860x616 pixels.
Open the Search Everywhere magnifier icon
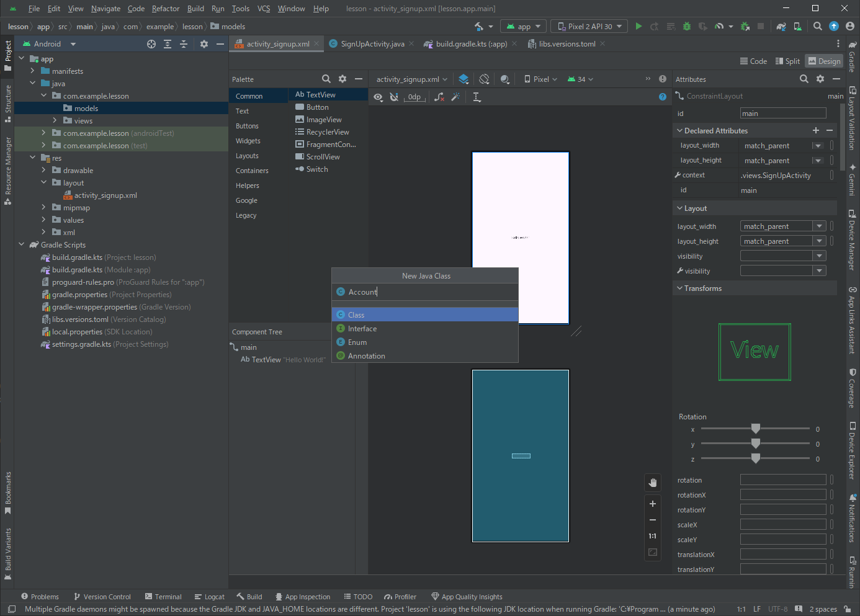pyautogui.click(x=818, y=27)
